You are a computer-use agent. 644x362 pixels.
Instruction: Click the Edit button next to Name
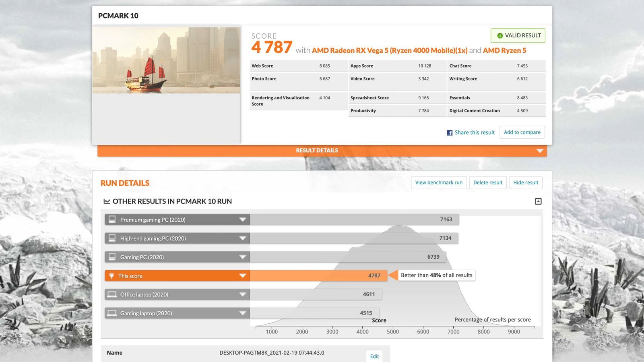tap(374, 356)
